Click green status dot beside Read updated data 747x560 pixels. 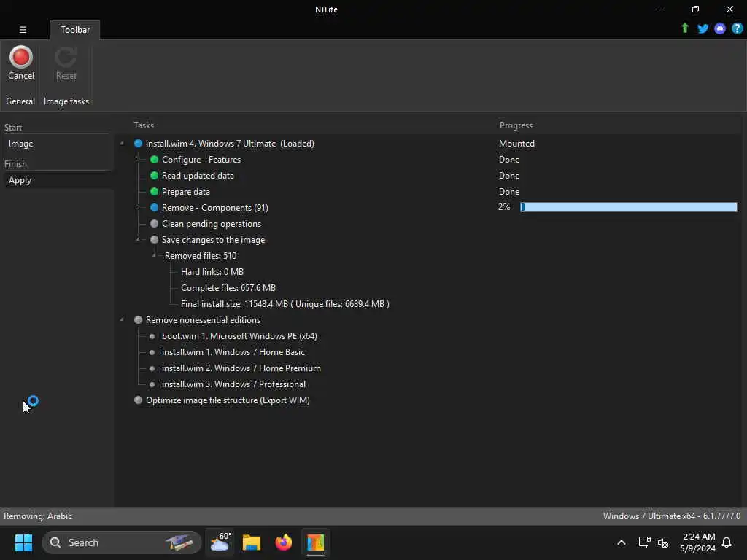tap(154, 175)
